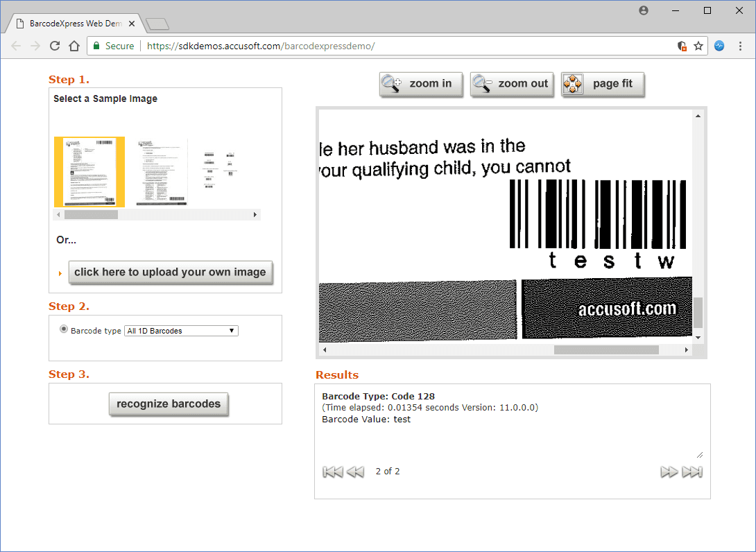The height and width of the screenshot is (552, 756).
Task: Open Chrome three-dot menu
Action: pos(740,46)
